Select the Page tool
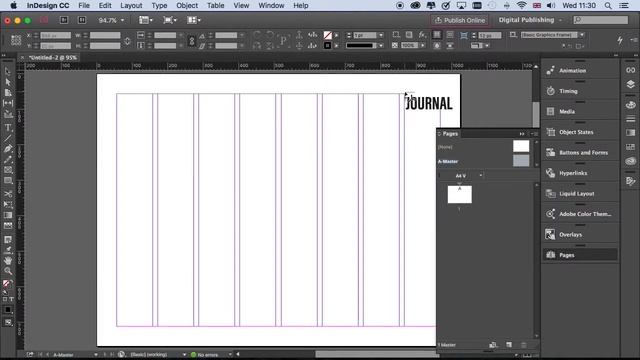Image resolution: width=640 pixels, height=360 pixels. tap(8, 93)
